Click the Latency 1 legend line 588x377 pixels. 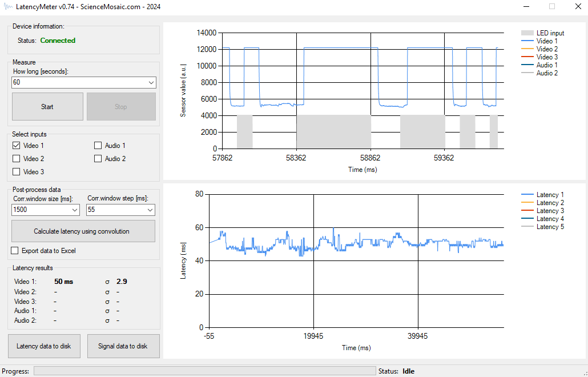pyautogui.click(x=527, y=195)
